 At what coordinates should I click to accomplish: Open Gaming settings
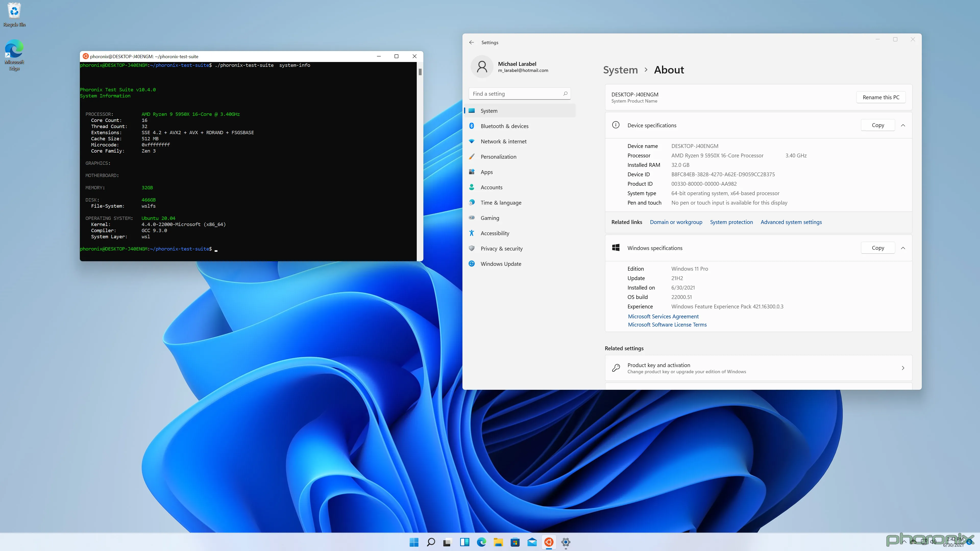(x=520, y=218)
